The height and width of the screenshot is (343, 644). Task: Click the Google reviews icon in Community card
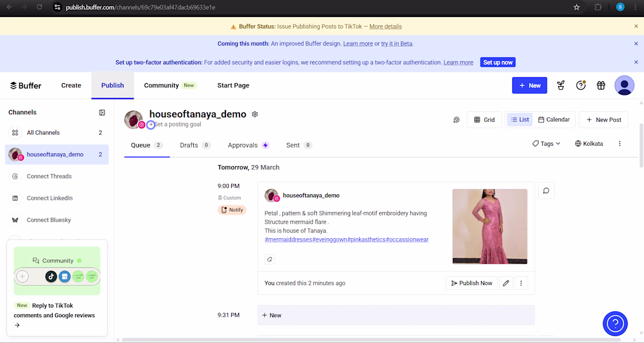point(64,276)
